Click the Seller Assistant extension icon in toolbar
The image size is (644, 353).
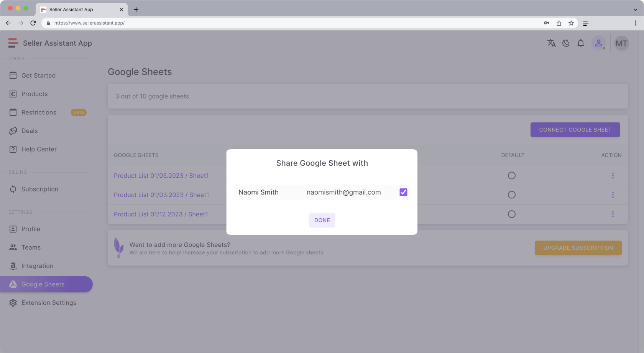[586, 23]
